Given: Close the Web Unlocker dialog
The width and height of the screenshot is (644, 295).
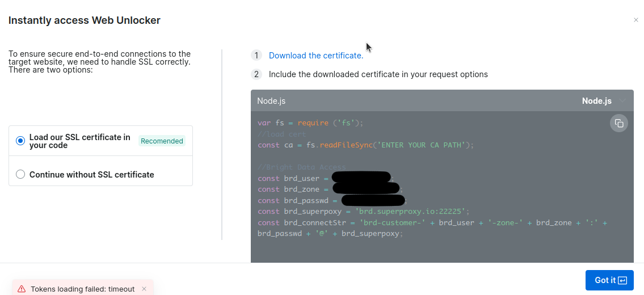Looking at the screenshot, I should pyautogui.click(x=636, y=20).
